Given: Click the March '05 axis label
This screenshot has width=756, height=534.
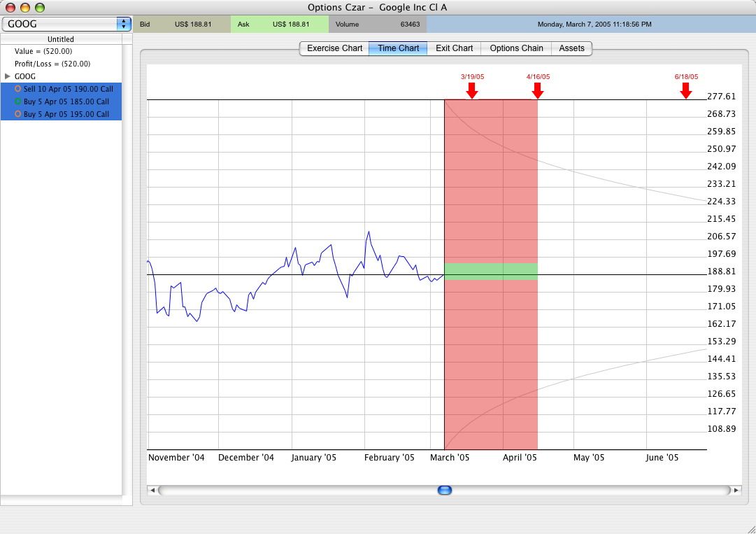Looking at the screenshot, I should click(450, 457).
